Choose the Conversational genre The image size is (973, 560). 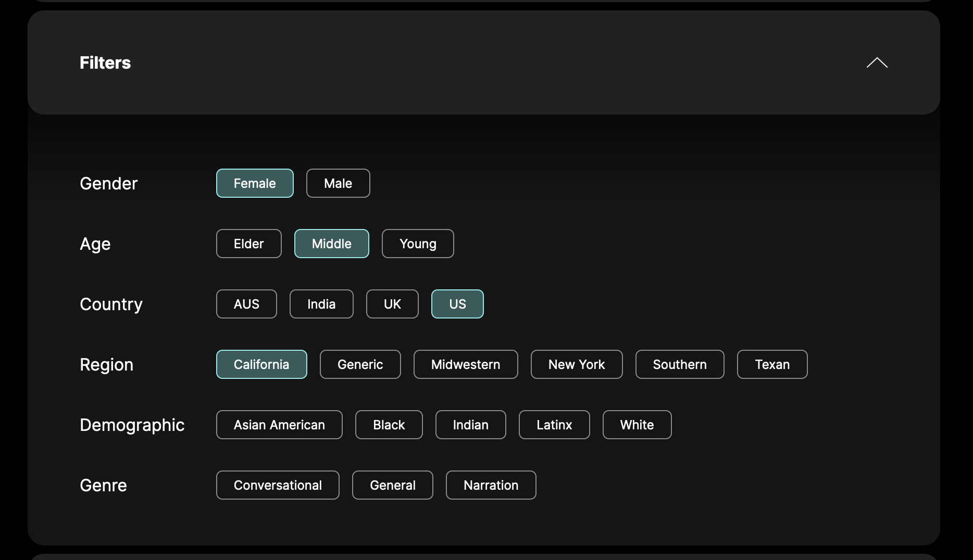pyautogui.click(x=278, y=485)
